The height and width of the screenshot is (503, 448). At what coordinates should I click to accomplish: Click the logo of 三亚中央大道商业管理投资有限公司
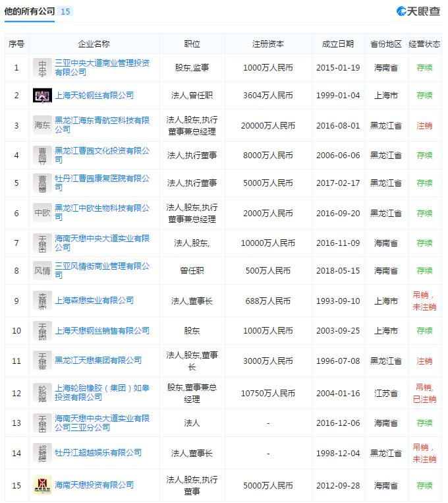42,67
